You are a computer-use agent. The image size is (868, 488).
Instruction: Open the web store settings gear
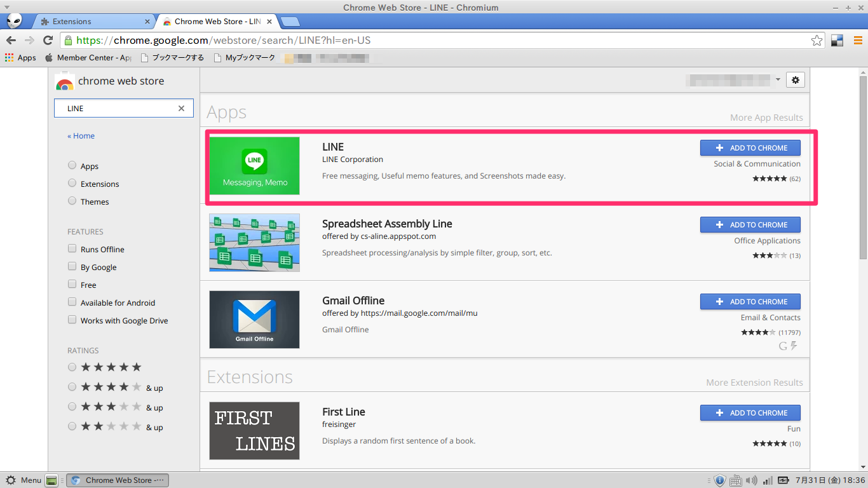[x=796, y=80]
